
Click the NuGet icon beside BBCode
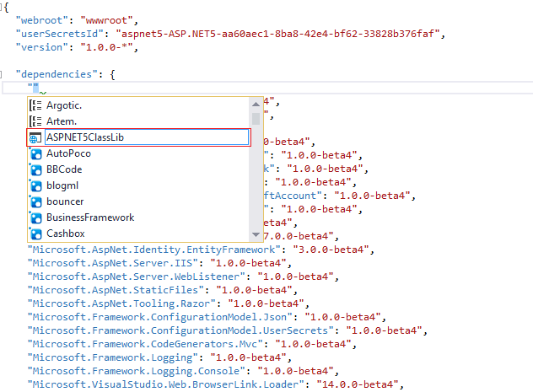tap(35, 169)
